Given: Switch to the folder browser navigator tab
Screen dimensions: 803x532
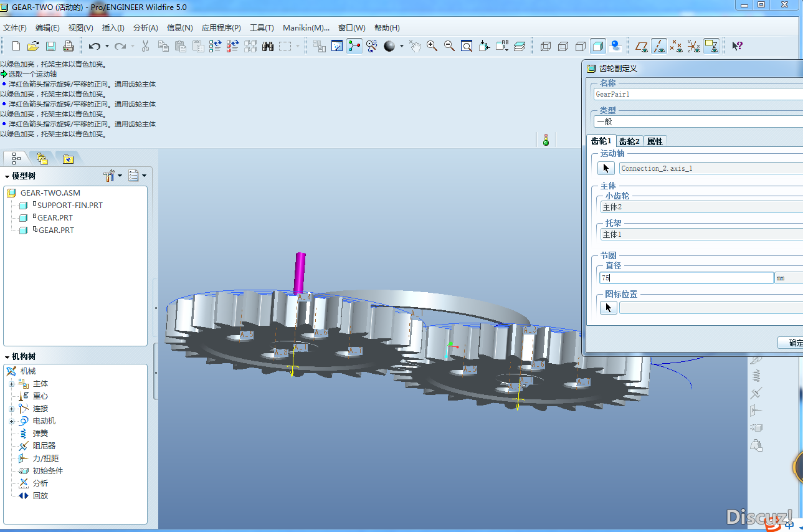Looking at the screenshot, I should point(42,158).
